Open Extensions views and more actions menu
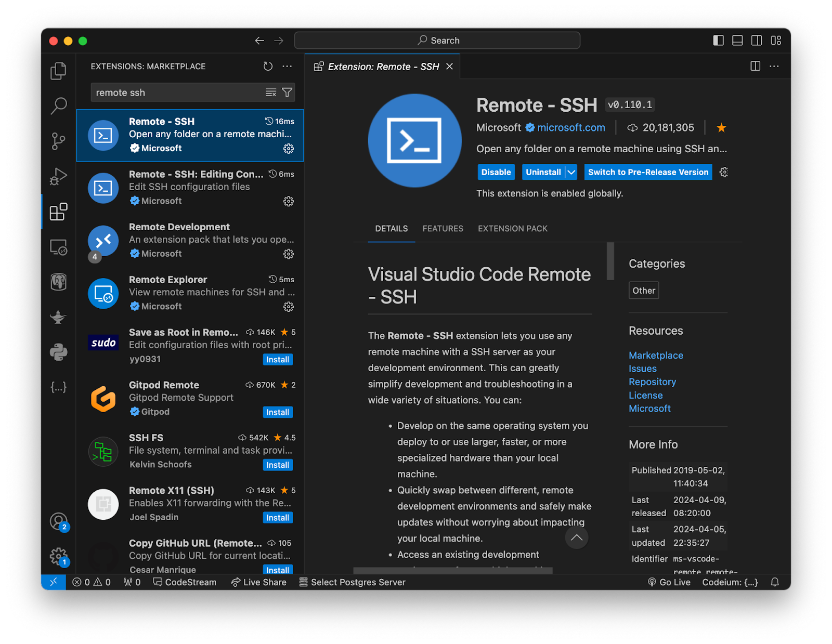This screenshot has width=832, height=644. (287, 66)
